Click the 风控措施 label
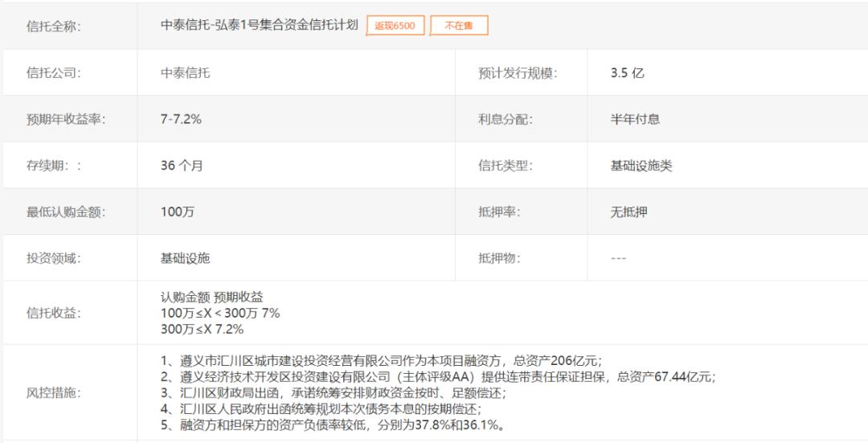Screen dimensions: 868x443 53,393
